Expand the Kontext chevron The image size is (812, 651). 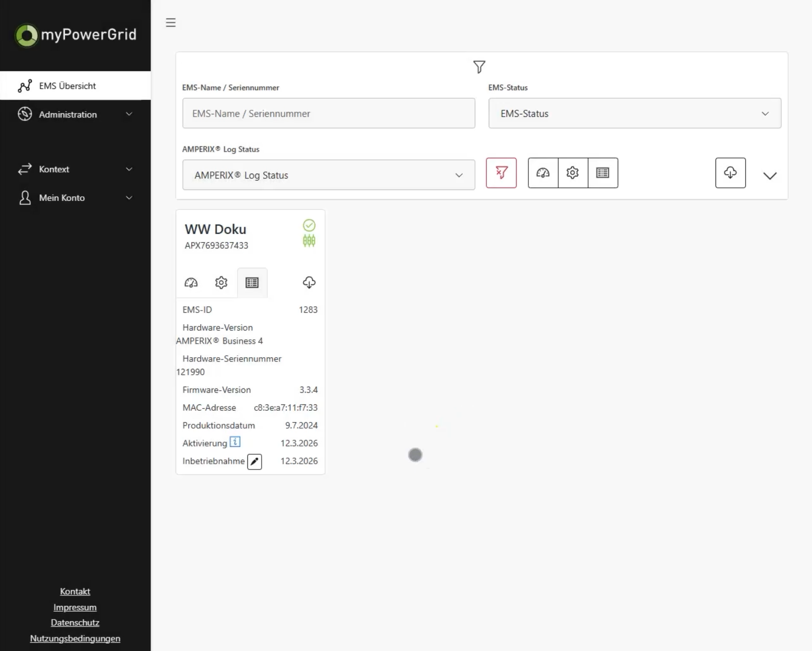(x=129, y=169)
